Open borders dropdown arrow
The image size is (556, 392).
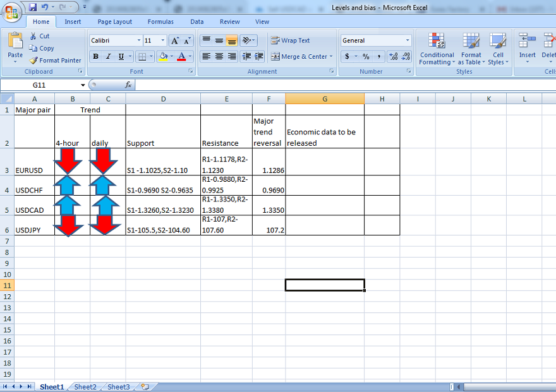point(151,56)
